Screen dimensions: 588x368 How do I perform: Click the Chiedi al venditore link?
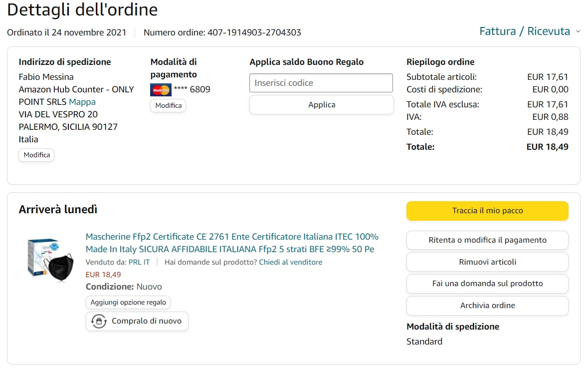(x=291, y=262)
